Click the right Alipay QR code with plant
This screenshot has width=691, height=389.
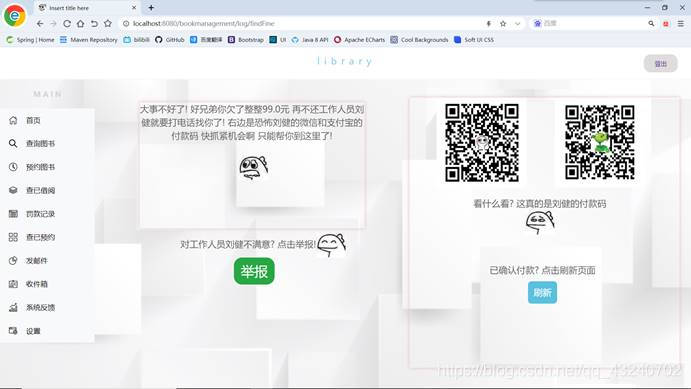pyautogui.click(x=600, y=143)
